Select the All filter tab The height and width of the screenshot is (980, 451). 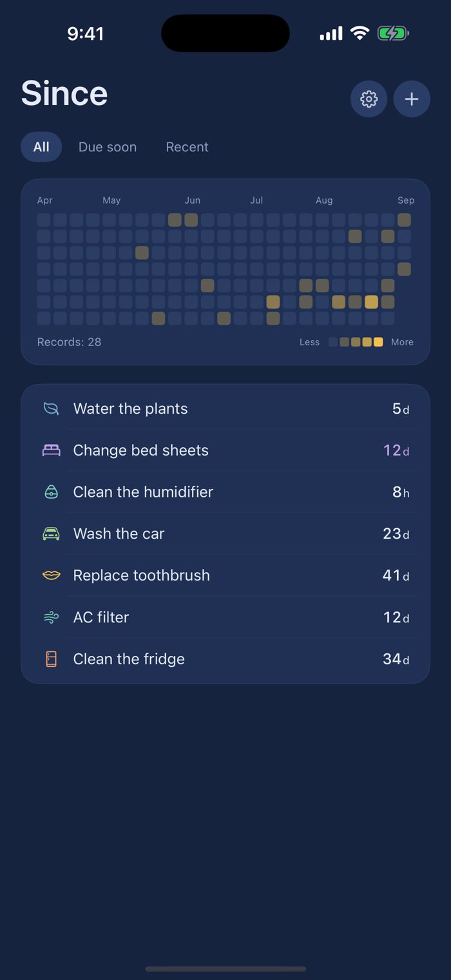41,147
